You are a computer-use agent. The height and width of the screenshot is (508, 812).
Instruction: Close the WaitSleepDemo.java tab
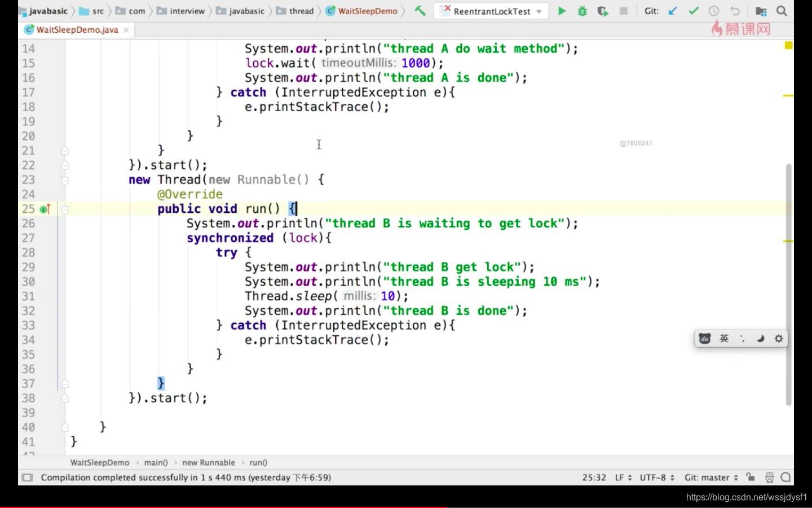click(x=126, y=30)
